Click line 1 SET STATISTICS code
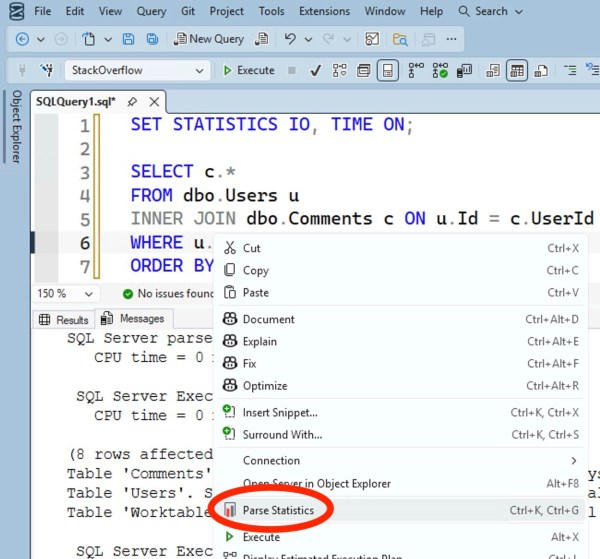 272,125
